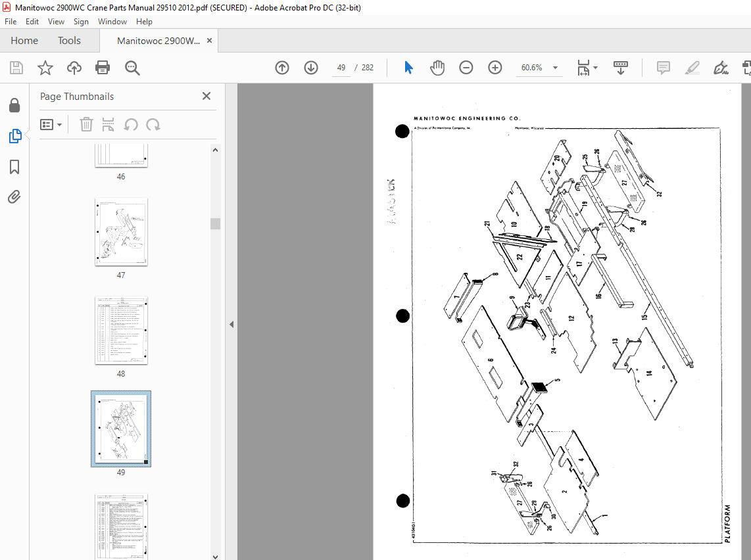
Task: Open the Window menu
Action: pos(112,22)
